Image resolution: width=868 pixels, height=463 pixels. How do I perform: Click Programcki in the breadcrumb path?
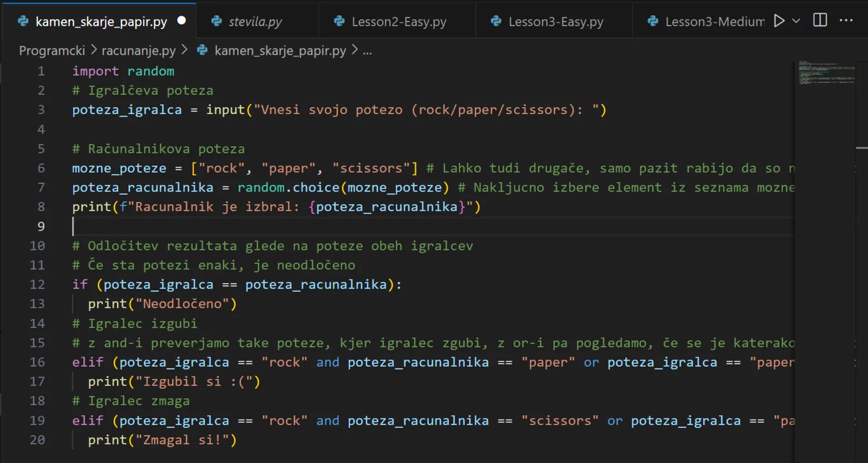click(52, 51)
